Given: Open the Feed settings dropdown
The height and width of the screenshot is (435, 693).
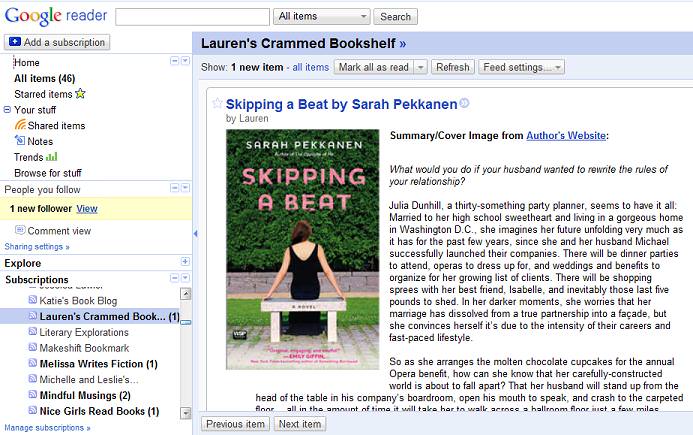Looking at the screenshot, I should point(522,67).
